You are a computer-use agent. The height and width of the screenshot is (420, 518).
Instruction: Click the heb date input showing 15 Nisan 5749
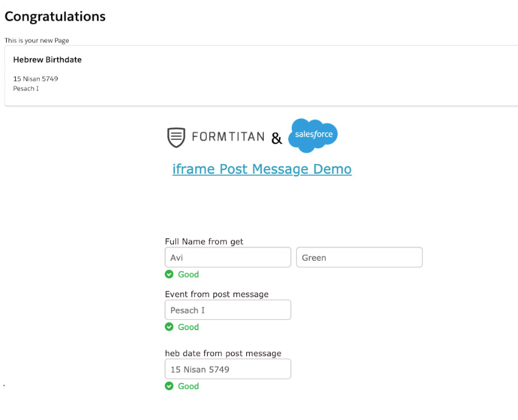click(x=227, y=369)
